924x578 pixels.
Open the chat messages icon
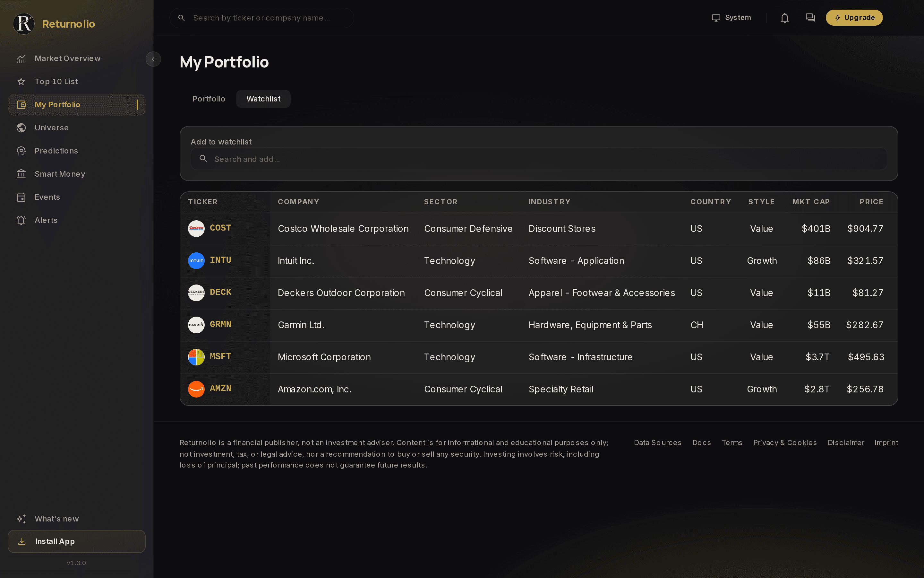click(x=810, y=18)
